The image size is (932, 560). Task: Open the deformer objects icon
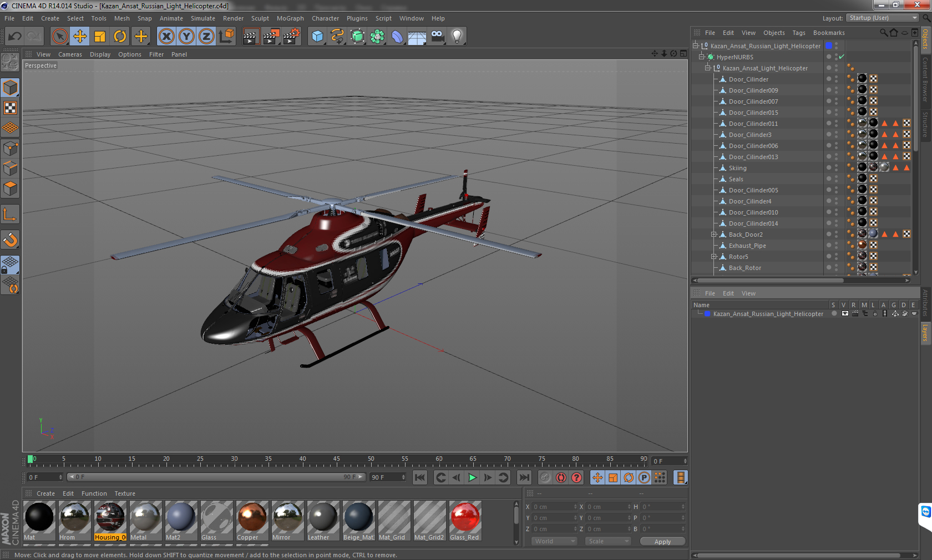pyautogui.click(x=397, y=37)
